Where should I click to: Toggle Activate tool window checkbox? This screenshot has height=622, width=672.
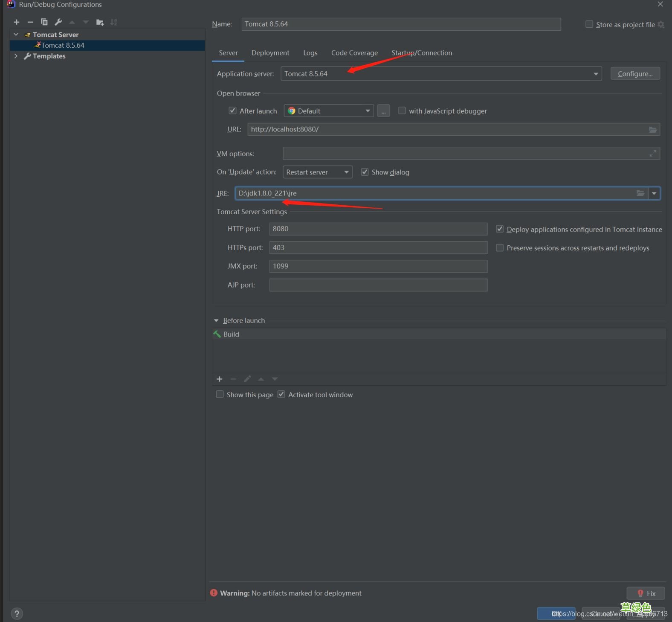coord(281,395)
